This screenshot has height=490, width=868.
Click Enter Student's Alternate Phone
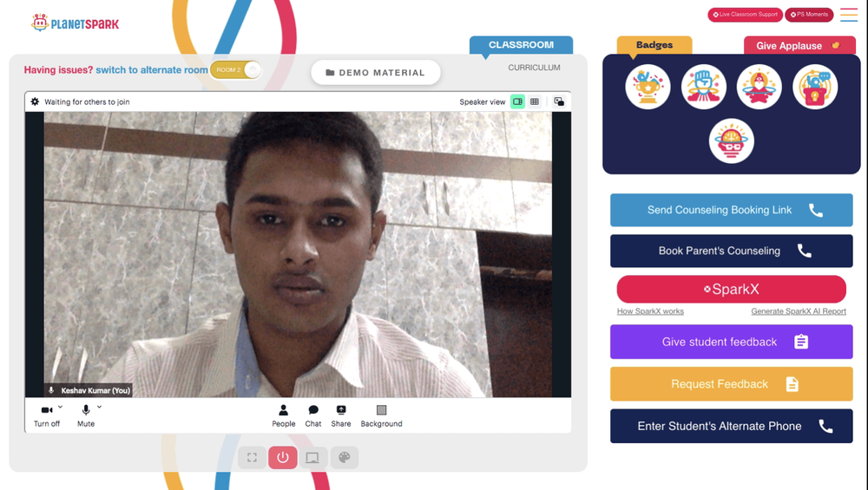pyautogui.click(x=731, y=426)
